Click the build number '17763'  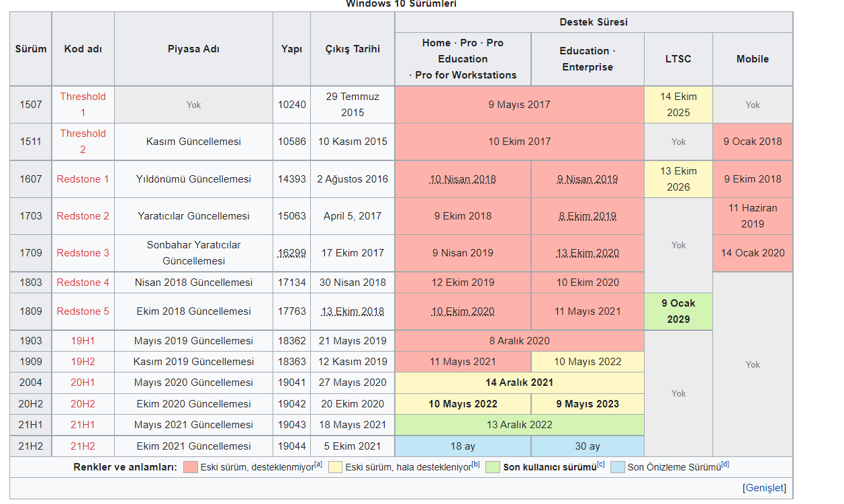pyautogui.click(x=291, y=311)
